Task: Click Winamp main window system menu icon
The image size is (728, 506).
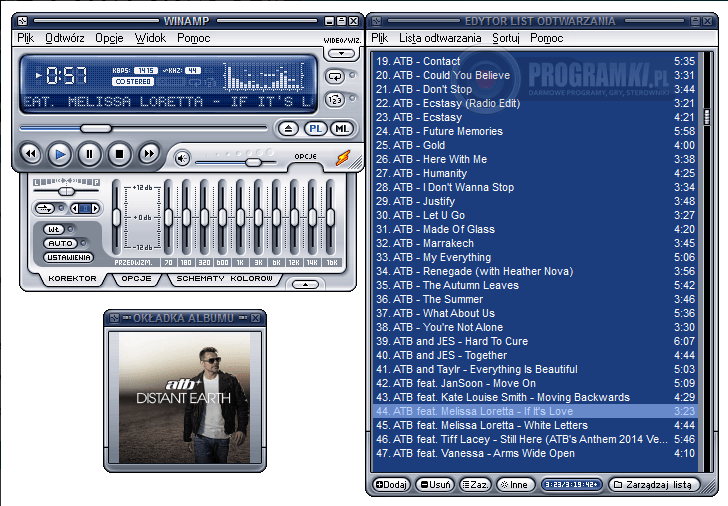Action: (22, 21)
